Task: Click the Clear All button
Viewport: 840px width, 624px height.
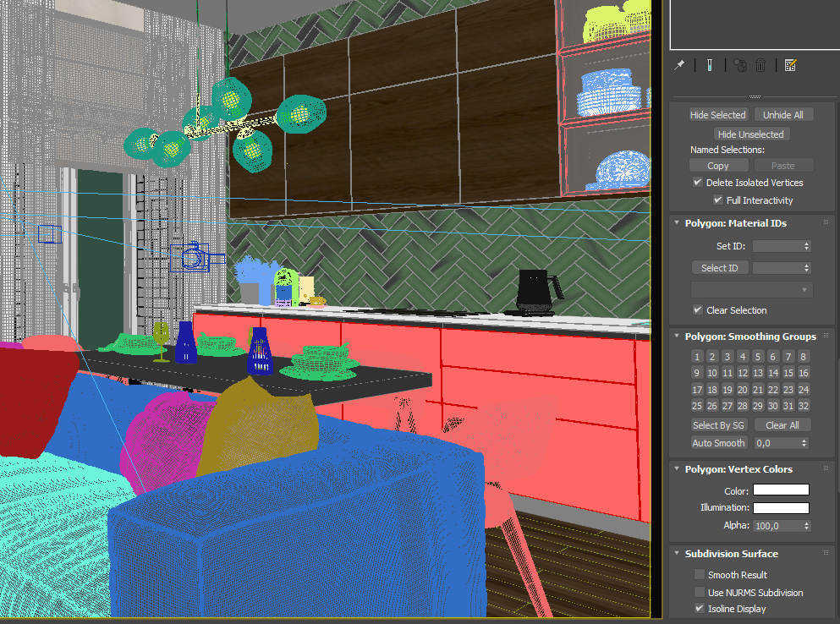Action: (x=782, y=424)
